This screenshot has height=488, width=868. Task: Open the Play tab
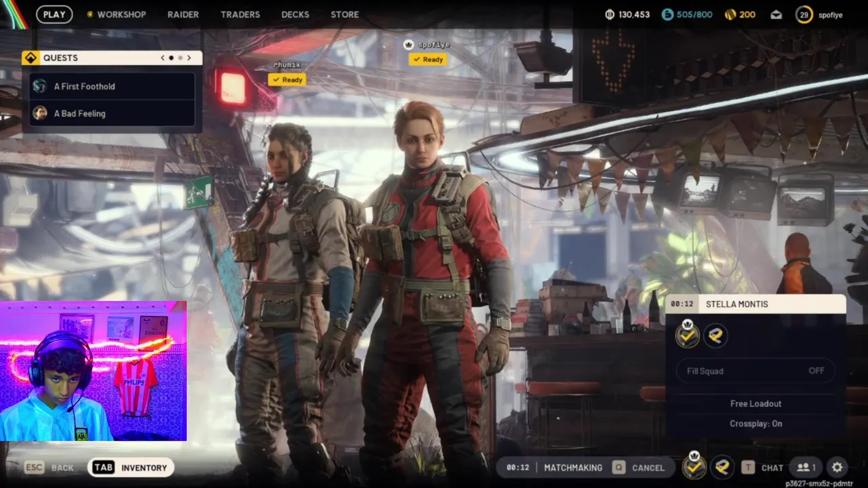coord(54,14)
